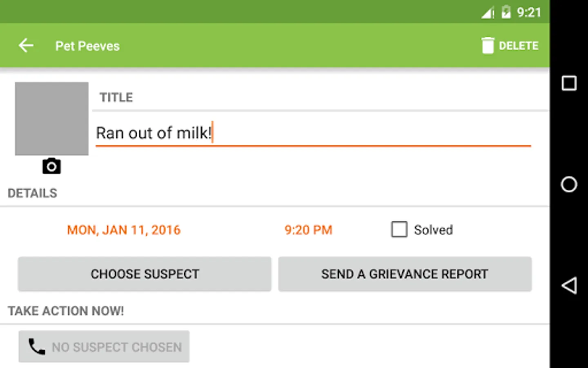
Task: Click the battery icon in status bar
Action: (x=506, y=12)
